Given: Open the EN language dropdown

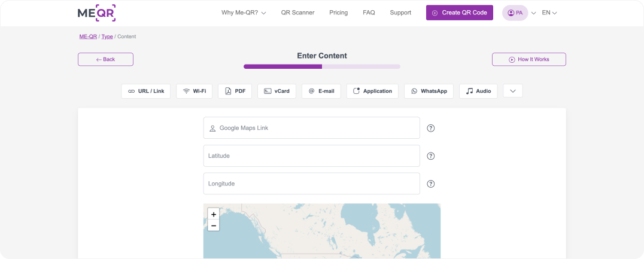Looking at the screenshot, I should 549,13.
